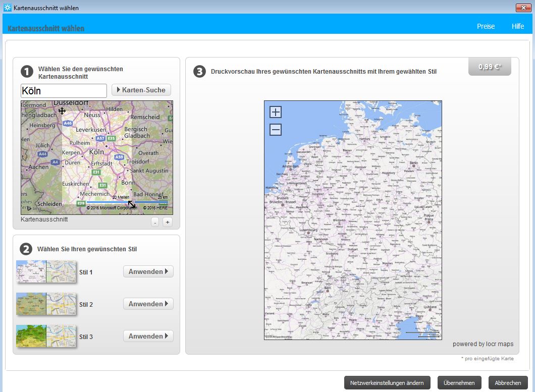Select the Stil 2 map thumbnail

pyautogui.click(x=46, y=304)
